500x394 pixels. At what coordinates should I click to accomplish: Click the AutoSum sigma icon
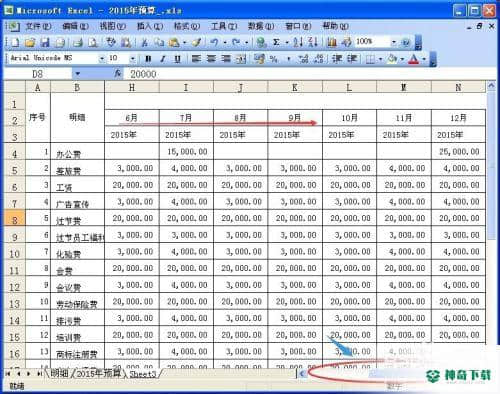point(276,42)
